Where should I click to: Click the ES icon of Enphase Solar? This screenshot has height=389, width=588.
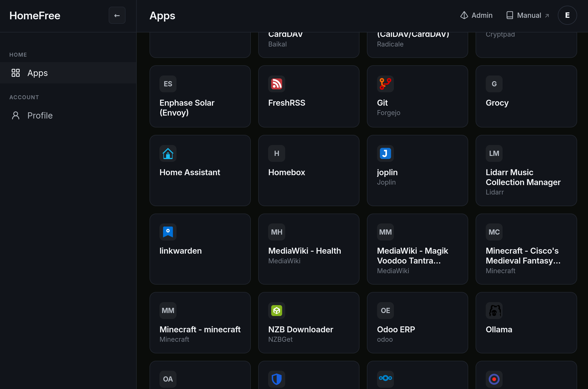pyautogui.click(x=168, y=84)
